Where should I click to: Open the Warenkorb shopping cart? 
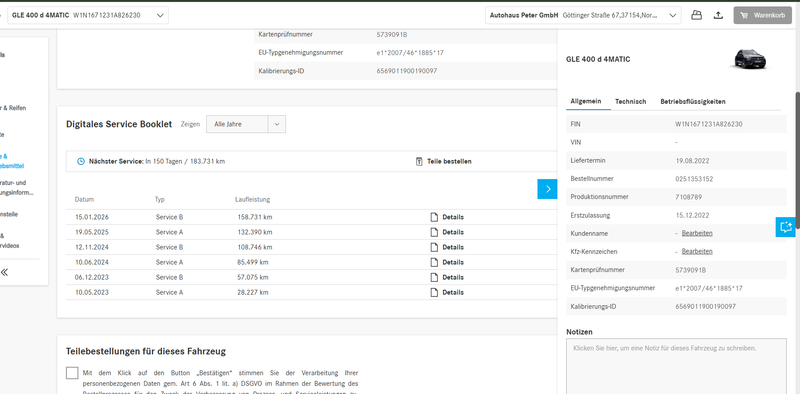762,15
